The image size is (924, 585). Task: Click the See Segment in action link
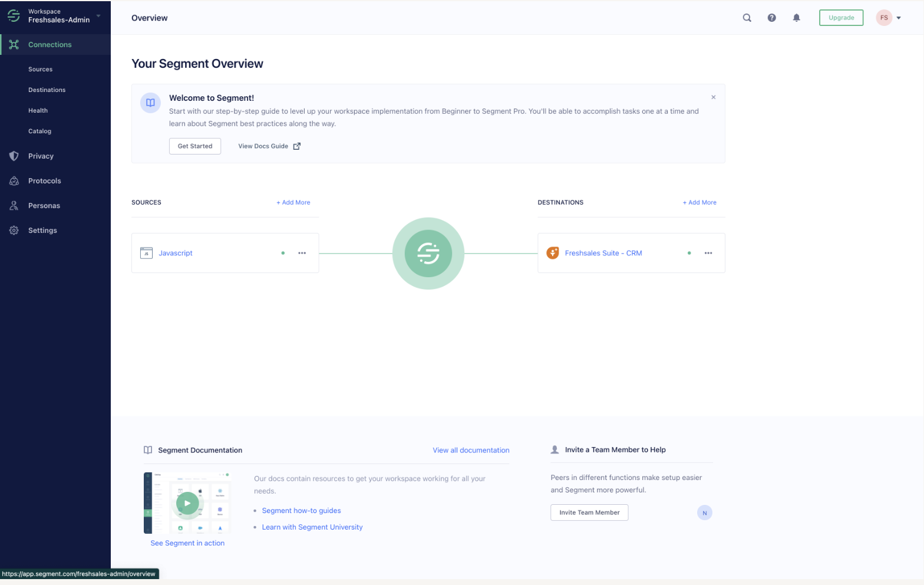coord(187,543)
